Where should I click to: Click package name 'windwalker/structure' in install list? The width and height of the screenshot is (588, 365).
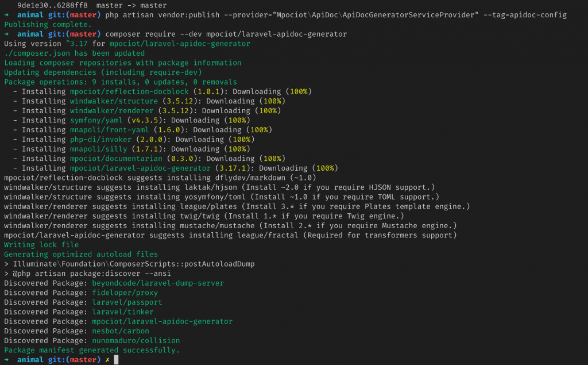pos(114,101)
